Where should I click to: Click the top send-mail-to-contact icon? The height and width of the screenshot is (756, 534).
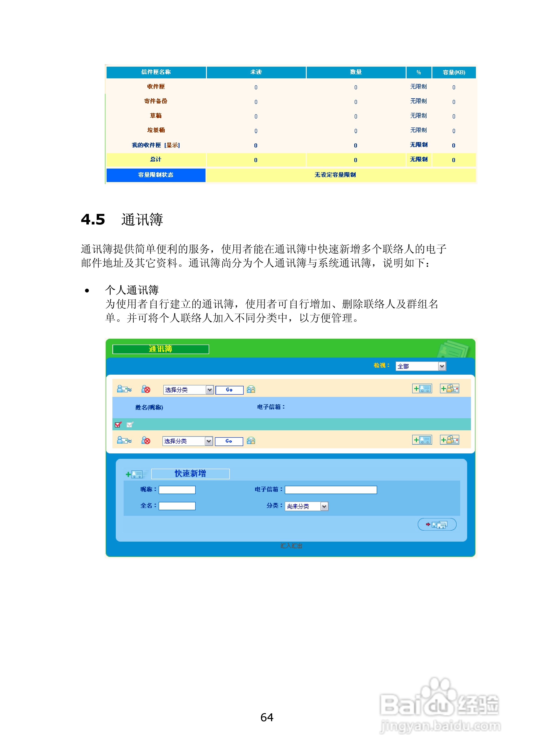pos(124,389)
